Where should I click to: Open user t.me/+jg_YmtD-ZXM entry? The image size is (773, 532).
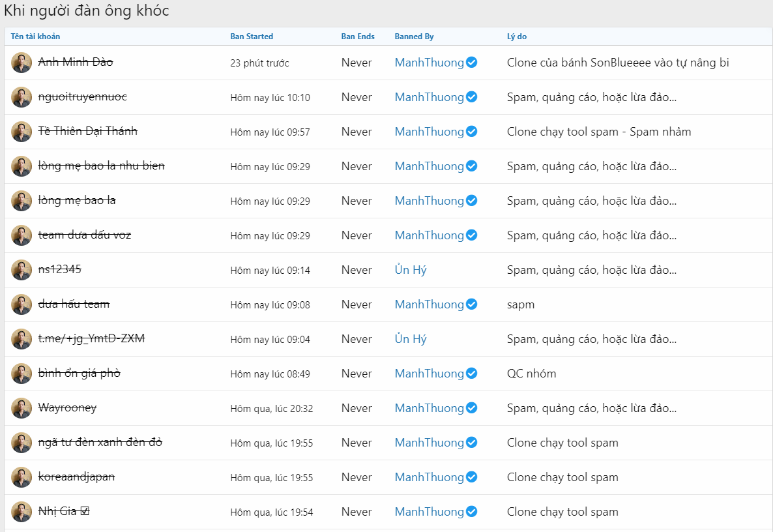click(91, 338)
